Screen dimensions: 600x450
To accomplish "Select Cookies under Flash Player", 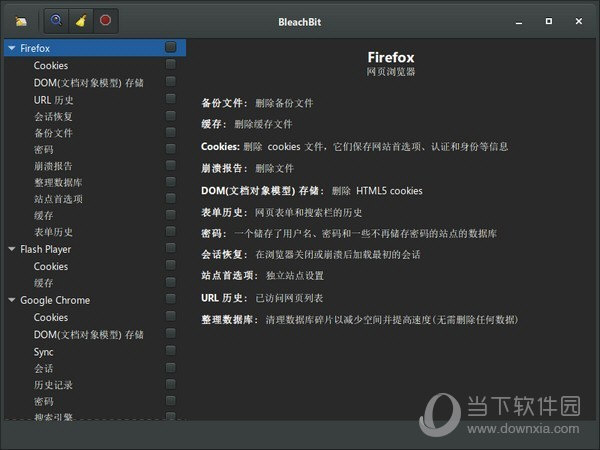I will coord(51,266).
